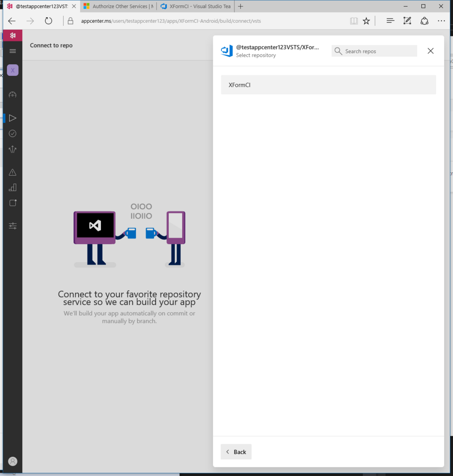The height and width of the screenshot is (476, 453).
Task: Click the appcenter.ms address bar
Action: coord(171,21)
